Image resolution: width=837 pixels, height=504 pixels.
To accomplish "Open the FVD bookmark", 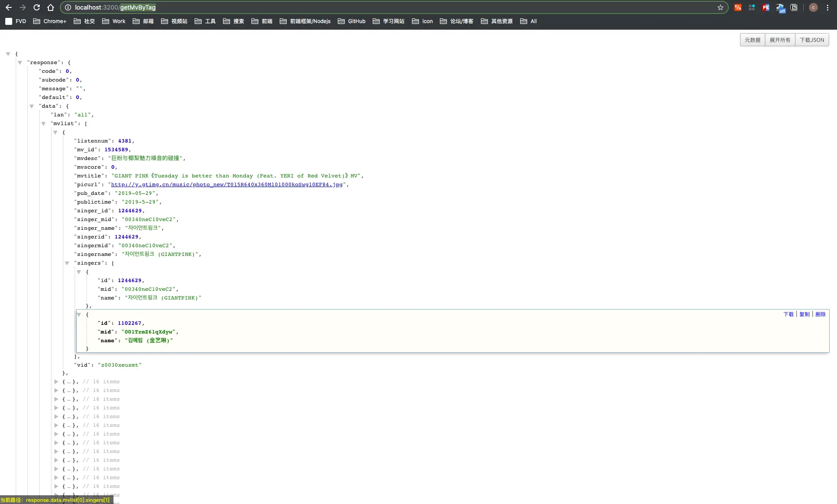I will (x=16, y=21).
